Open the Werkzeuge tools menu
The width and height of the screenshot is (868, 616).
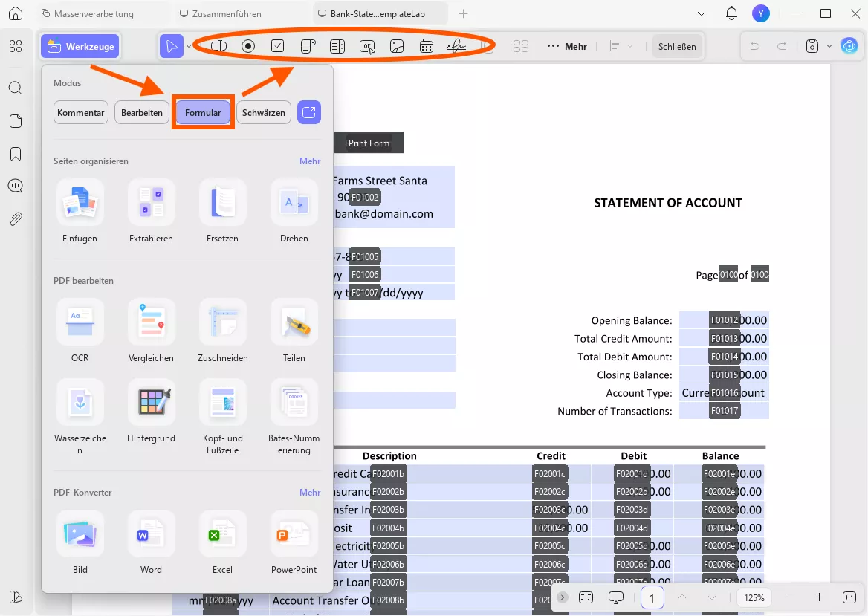[80, 47]
